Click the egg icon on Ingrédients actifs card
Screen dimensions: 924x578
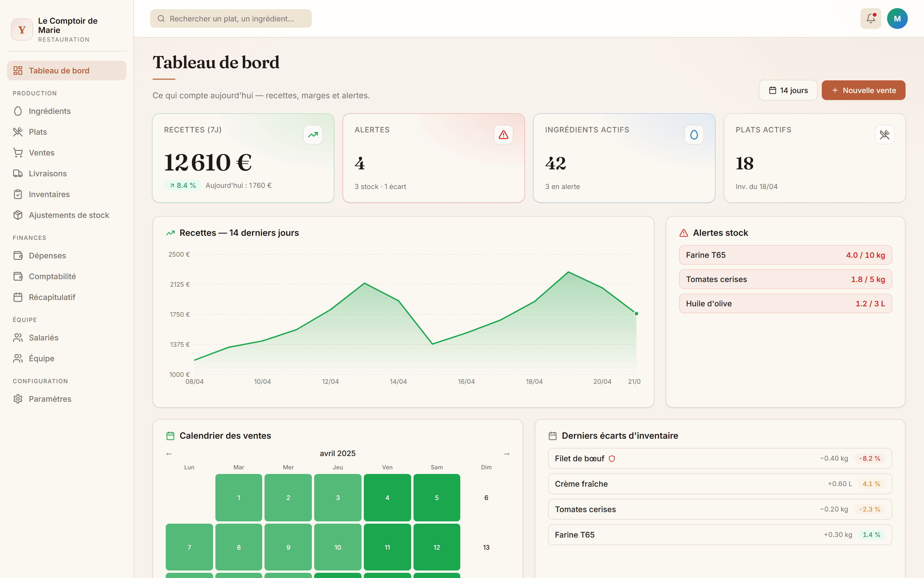pyautogui.click(x=694, y=135)
